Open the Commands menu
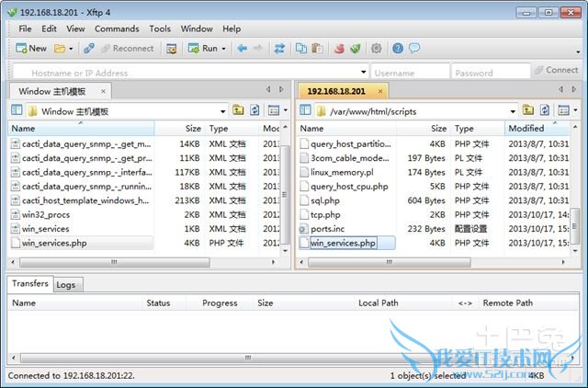The height and width of the screenshot is (388, 588). (117, 29)
